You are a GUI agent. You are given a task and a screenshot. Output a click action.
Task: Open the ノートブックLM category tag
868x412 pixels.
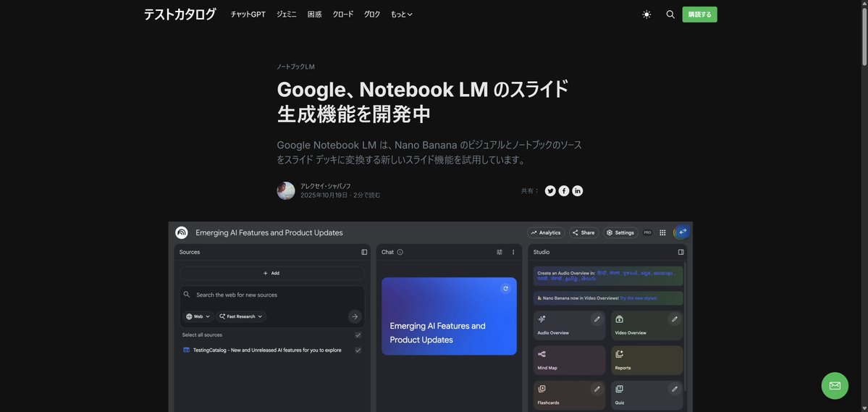tap(295, 67)
